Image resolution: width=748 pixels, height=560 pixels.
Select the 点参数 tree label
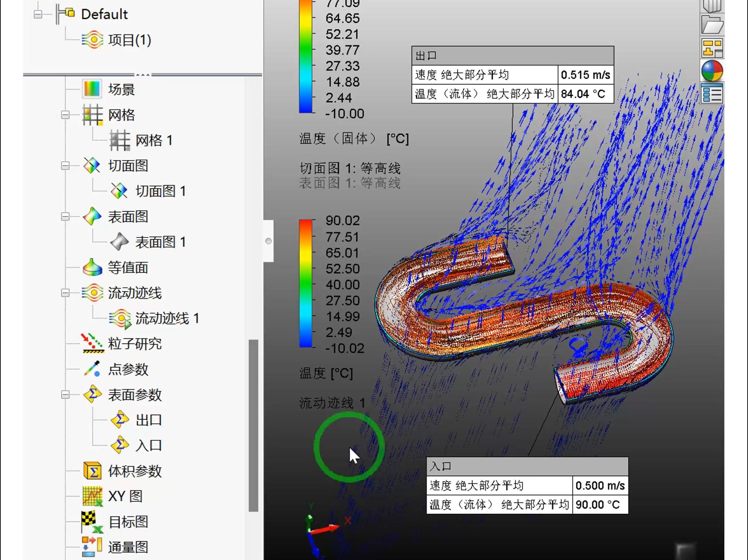(128, 369)
